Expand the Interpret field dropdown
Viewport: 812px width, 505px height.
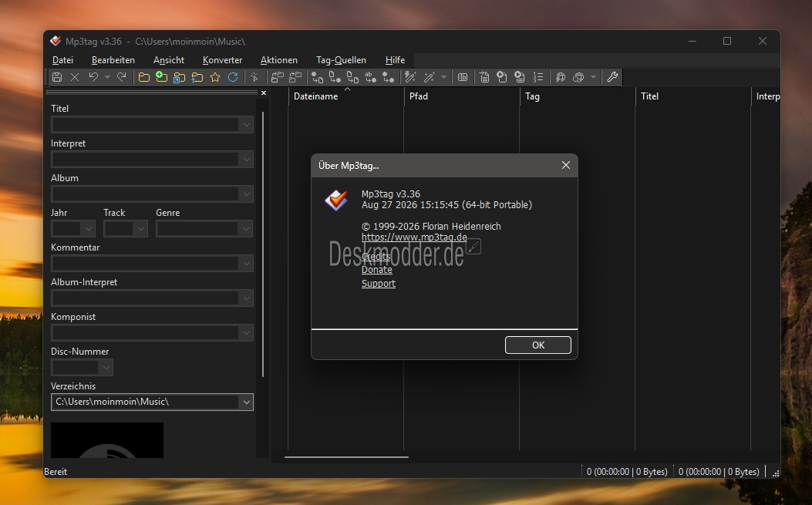point(246,160)
